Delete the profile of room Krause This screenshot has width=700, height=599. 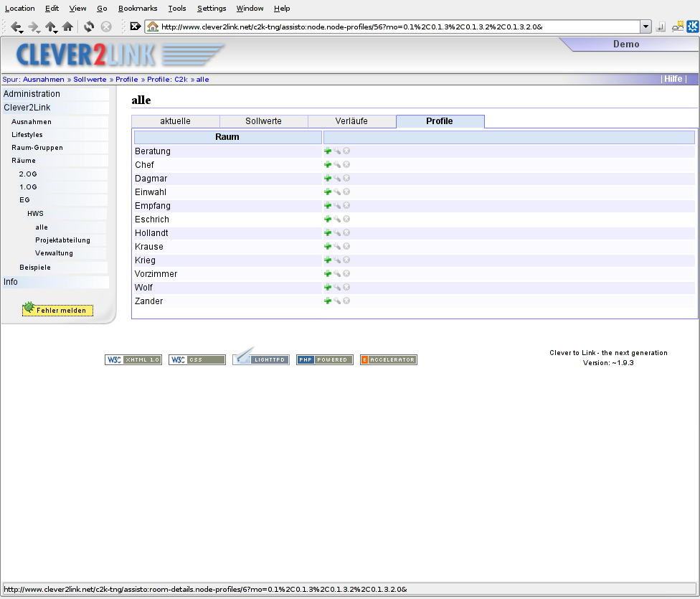tap(346, 246)
